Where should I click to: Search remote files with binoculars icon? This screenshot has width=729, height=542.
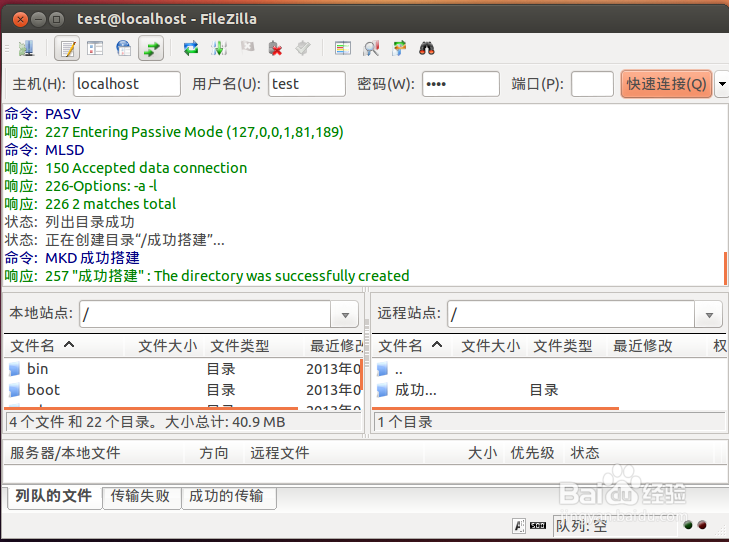[427, 48]
